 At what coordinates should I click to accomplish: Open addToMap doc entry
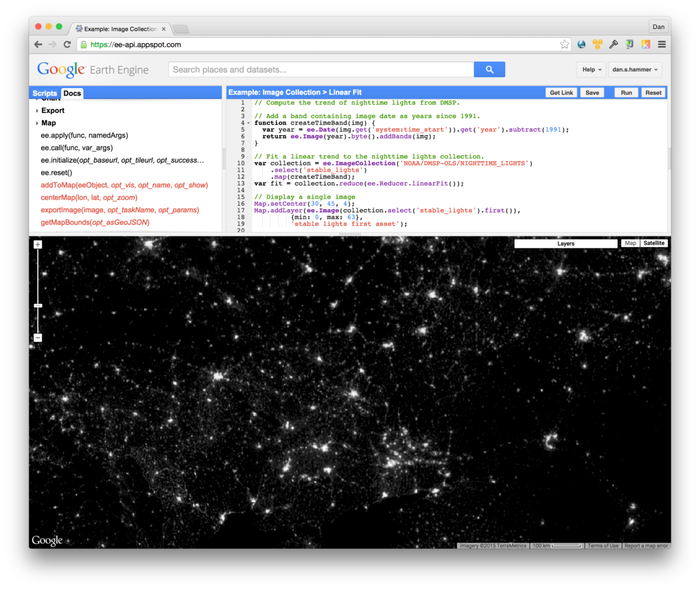[124, 186]
